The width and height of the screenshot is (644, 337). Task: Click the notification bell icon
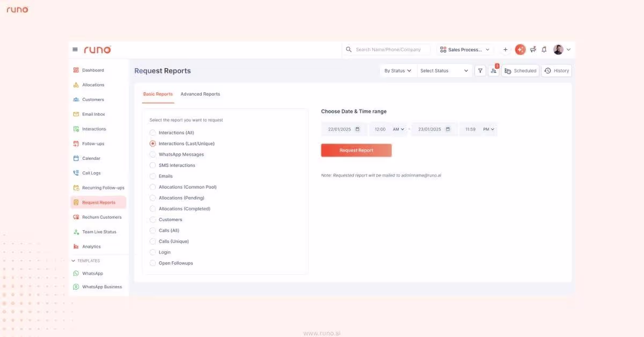coord(544,49)
